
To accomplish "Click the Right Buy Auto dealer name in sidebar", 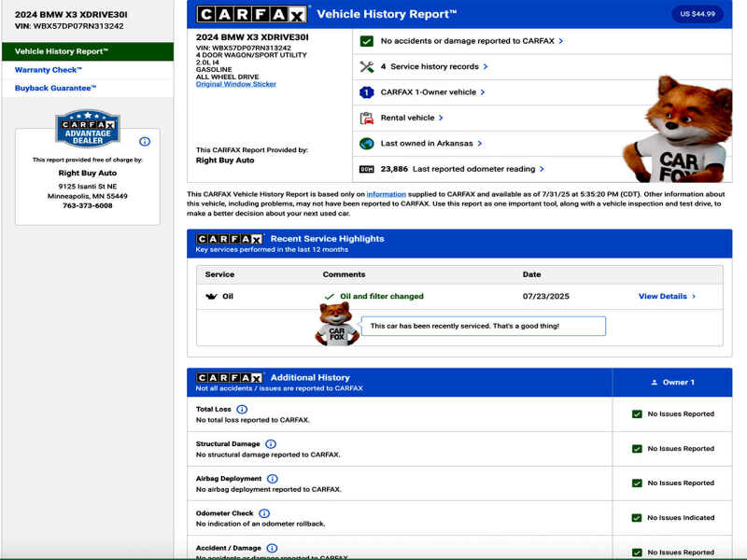I will coord(88,173).
